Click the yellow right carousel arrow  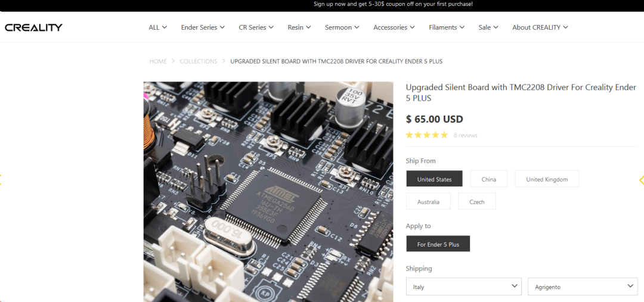click(642, 180)
